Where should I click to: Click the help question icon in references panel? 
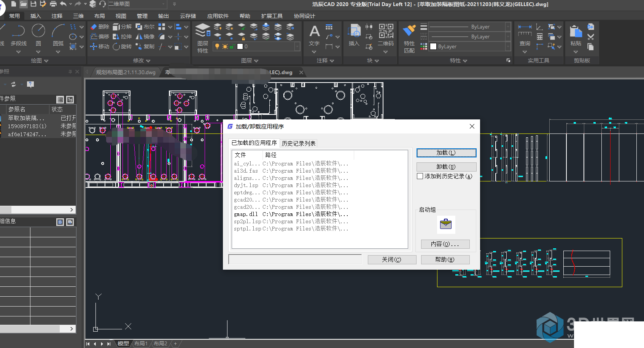click(30, 84)
